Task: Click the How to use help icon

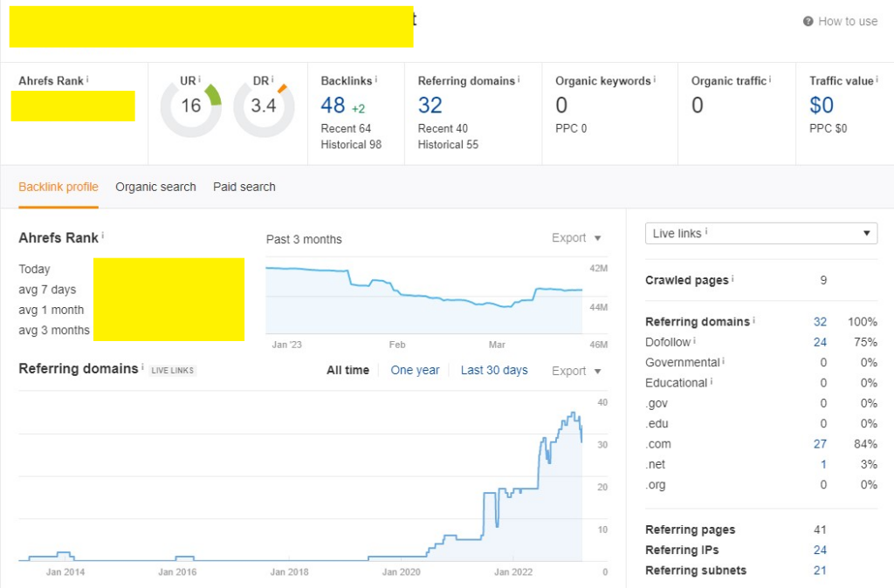Action: [x=808, y=22]
